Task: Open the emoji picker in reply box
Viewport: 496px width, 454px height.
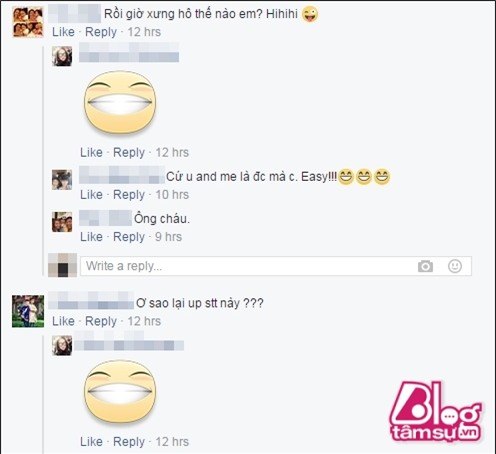Action: 455,266
